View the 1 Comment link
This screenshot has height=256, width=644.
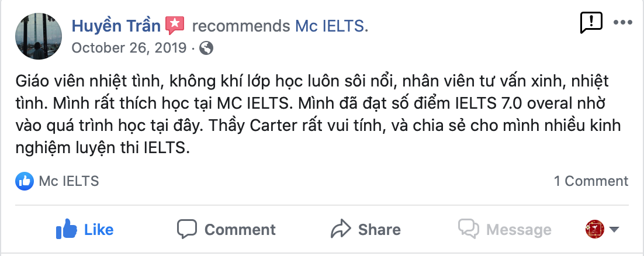591,181
